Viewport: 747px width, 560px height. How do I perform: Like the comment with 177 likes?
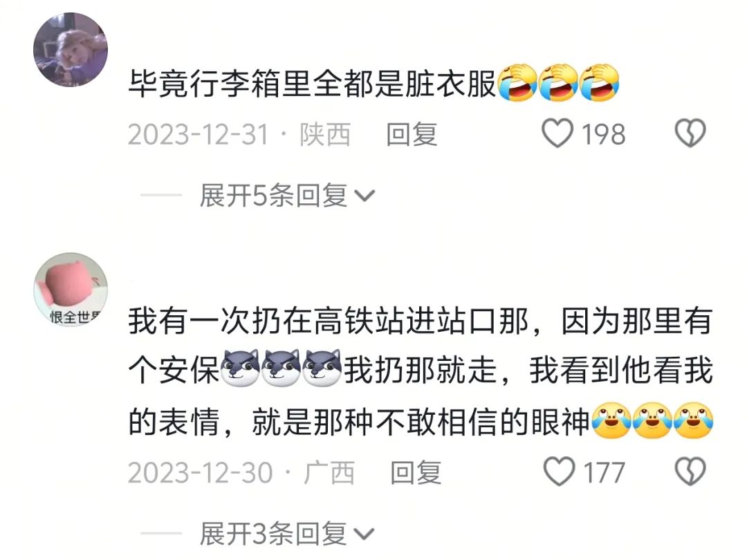(560, 472)
